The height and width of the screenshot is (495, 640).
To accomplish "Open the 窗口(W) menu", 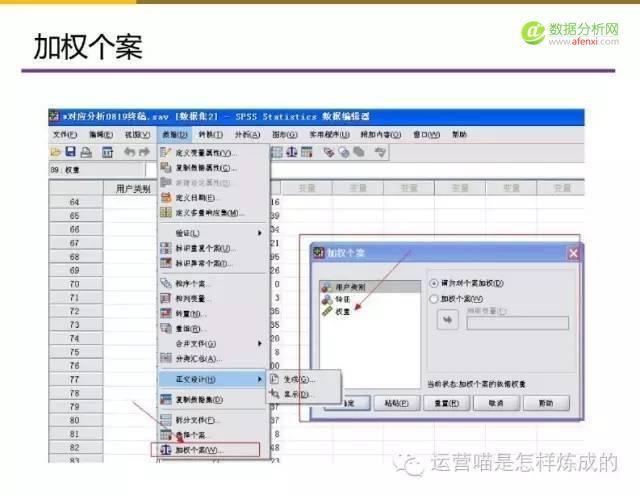I will tap(426, 134).
